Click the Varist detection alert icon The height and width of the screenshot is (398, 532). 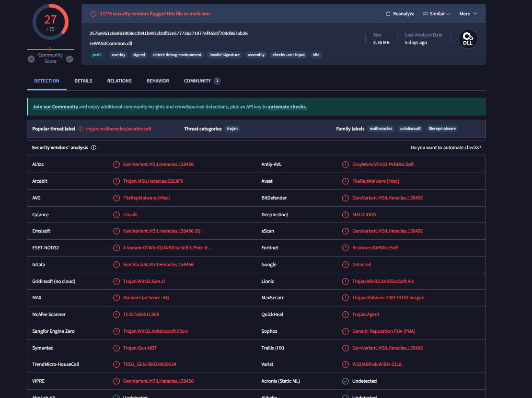click(x=346, y=364)
